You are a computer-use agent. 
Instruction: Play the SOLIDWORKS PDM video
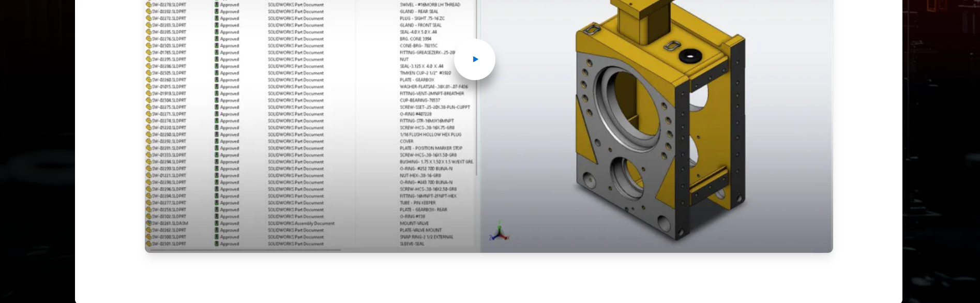pos(475,59)
